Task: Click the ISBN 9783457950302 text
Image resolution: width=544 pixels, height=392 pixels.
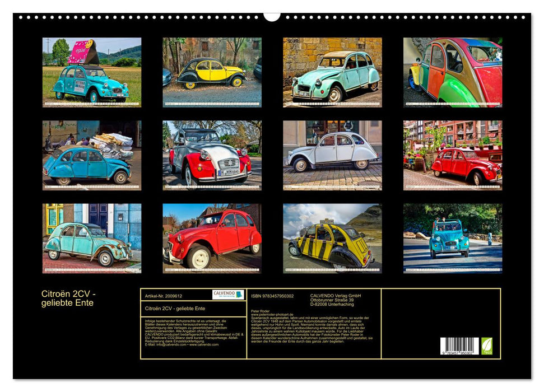Action: tap(271, 296)
